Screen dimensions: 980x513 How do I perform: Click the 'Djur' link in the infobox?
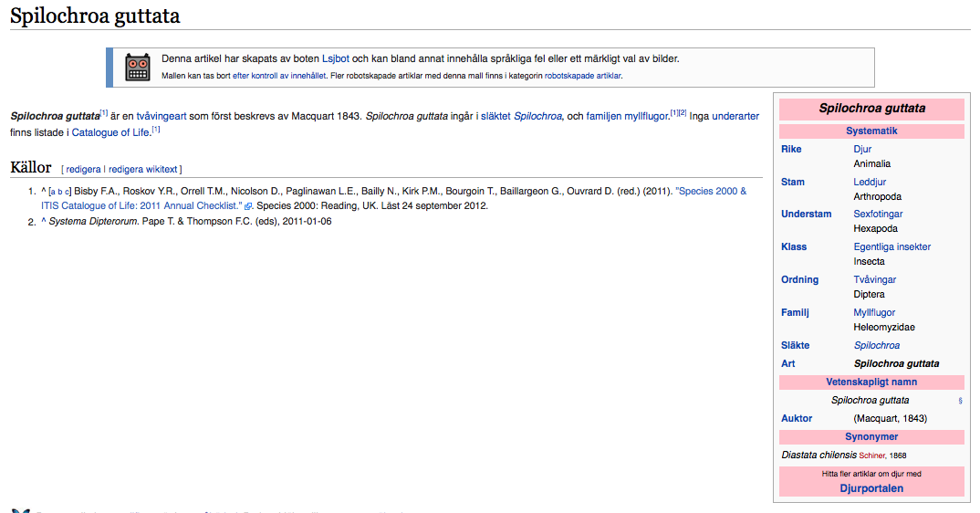point(862,149)
